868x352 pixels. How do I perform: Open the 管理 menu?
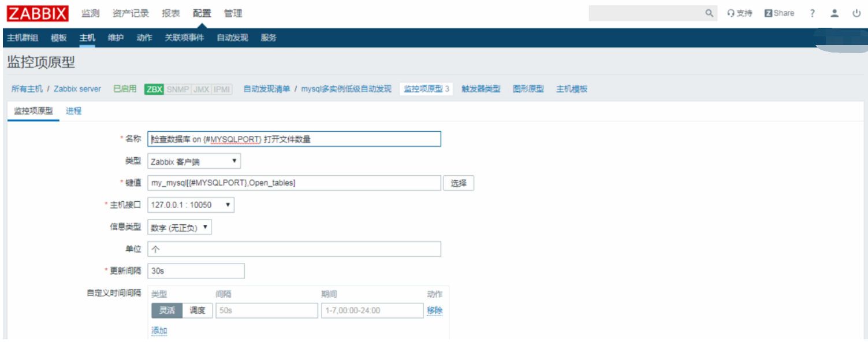tap(233, 13)
